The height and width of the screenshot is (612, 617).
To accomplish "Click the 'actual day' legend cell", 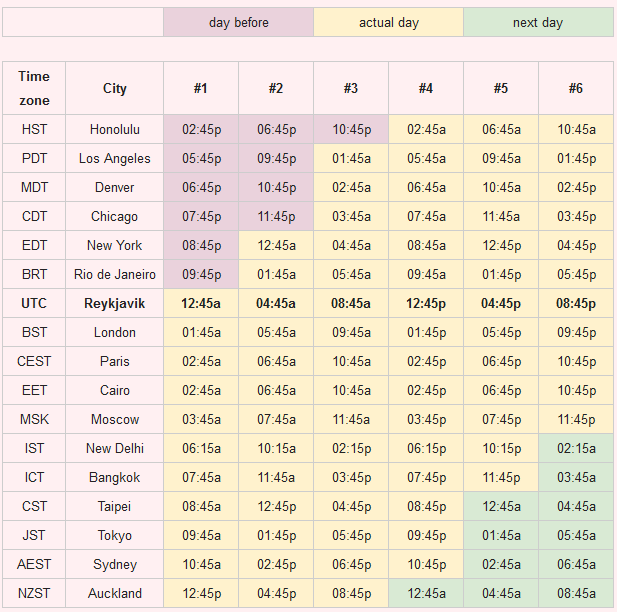I will [388, 22].
